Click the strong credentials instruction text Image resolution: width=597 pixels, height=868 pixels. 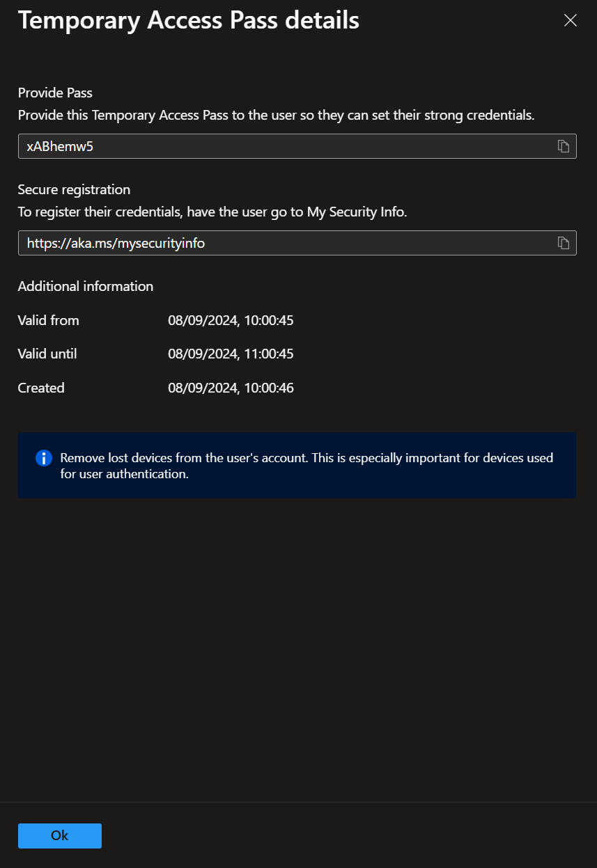tap(276, 115)
